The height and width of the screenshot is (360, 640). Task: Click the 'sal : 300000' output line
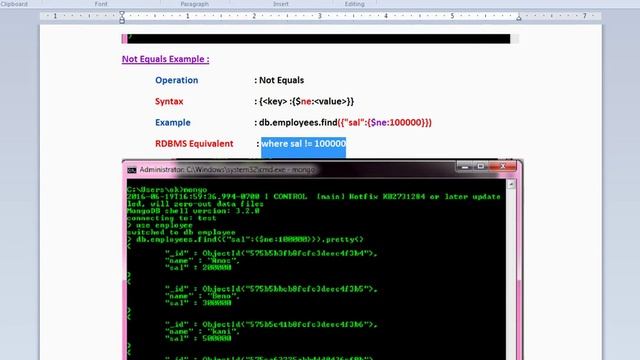click(x=198, y=303)
